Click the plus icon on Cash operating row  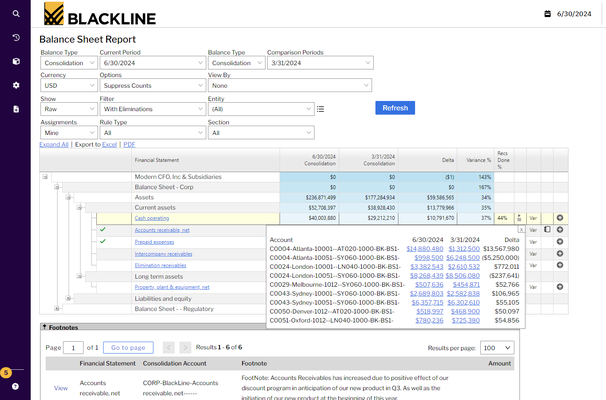(x=560, y=217)
